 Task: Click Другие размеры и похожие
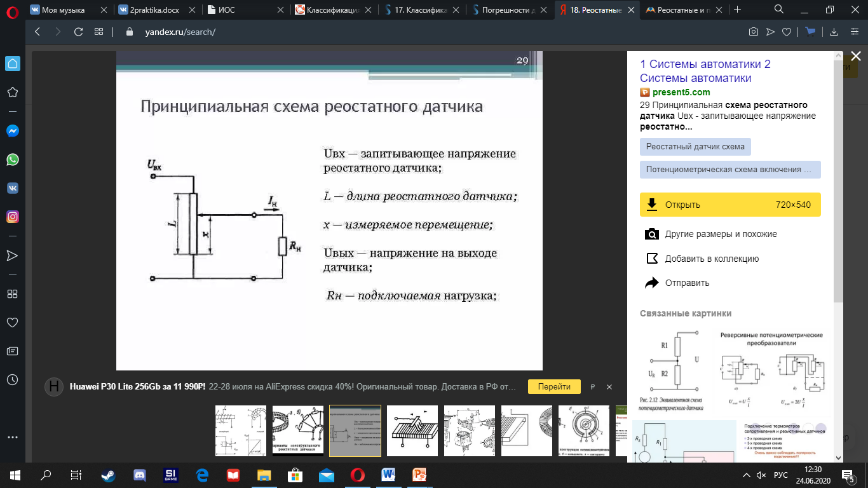(x=721, y=234)
